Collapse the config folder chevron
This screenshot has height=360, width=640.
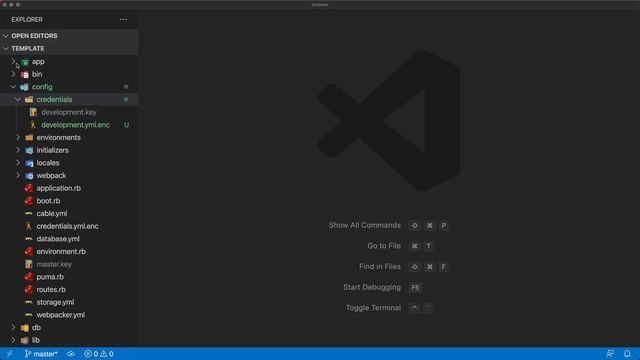(13, 87)
